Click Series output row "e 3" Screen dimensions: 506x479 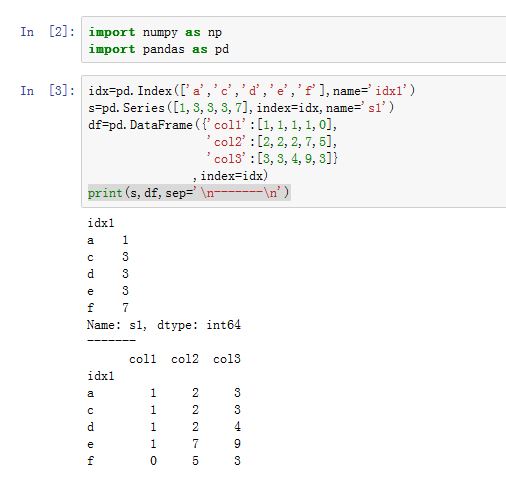108,291
